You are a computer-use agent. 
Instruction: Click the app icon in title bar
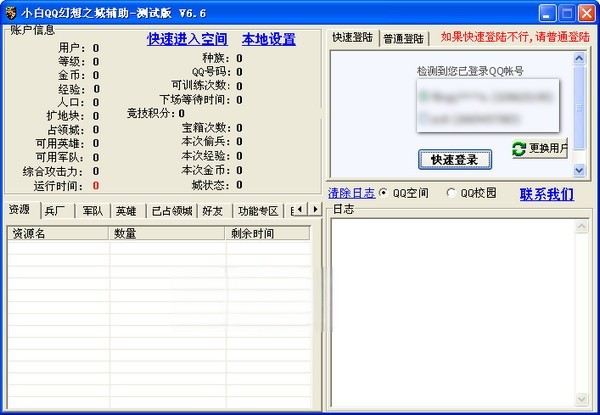point(10,13)
